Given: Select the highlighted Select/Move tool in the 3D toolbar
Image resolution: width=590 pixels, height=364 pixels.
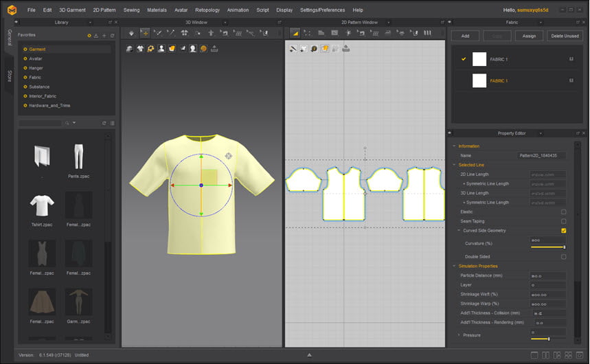Looking at the screenshot, I should pyautogui.click(x=144, y=34).
